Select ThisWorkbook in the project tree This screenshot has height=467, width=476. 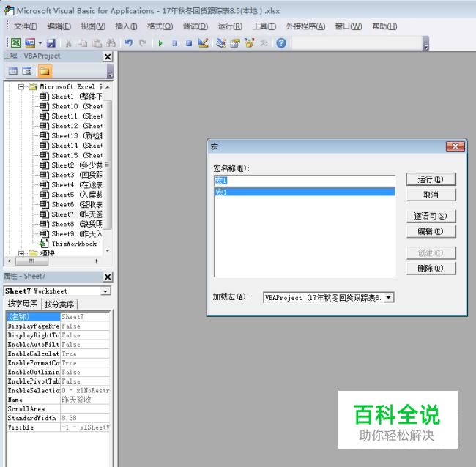[68, 244]
